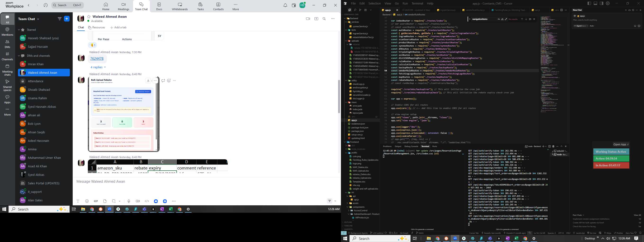Image resolution: width=644 pixels, height=242 pixels.
Task: Collapse the Backend folder in explorer
Action: click(x=344, y=18)
